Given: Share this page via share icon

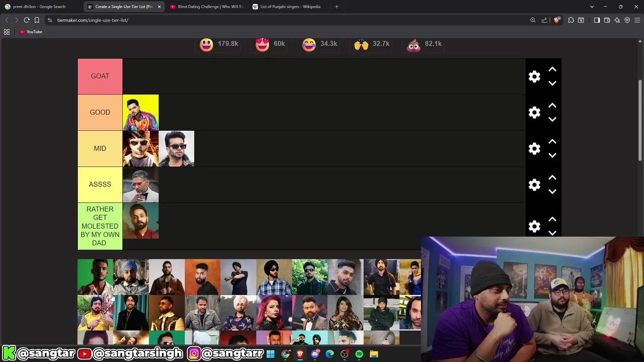Looking at the screenshot, I should click(544, 20).
